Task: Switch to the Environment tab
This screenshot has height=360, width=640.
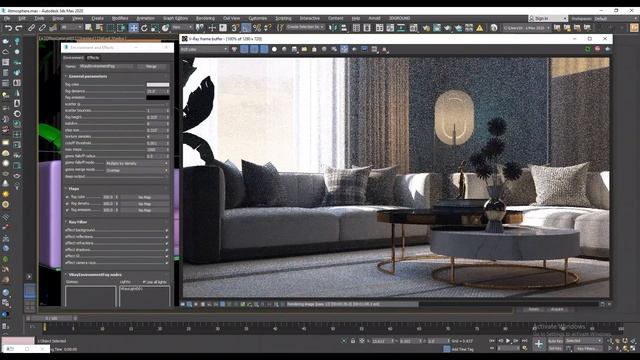Action: pos(73,58)
